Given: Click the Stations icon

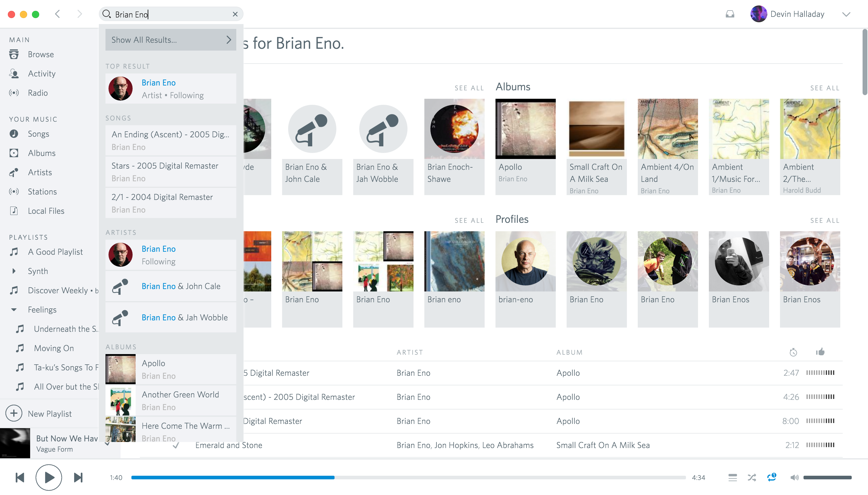Looking at the screenshot, I should click(14, 191).
